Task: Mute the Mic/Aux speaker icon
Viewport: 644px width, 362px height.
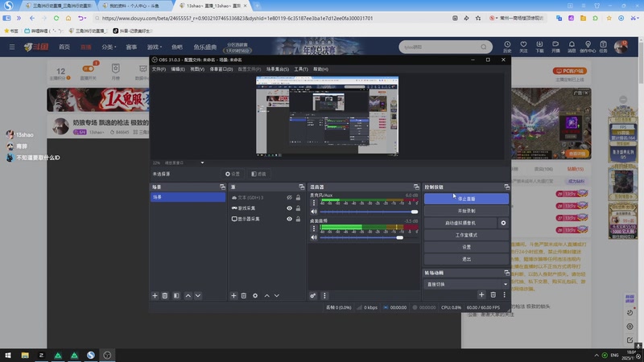Action: [x=314, y=212]
